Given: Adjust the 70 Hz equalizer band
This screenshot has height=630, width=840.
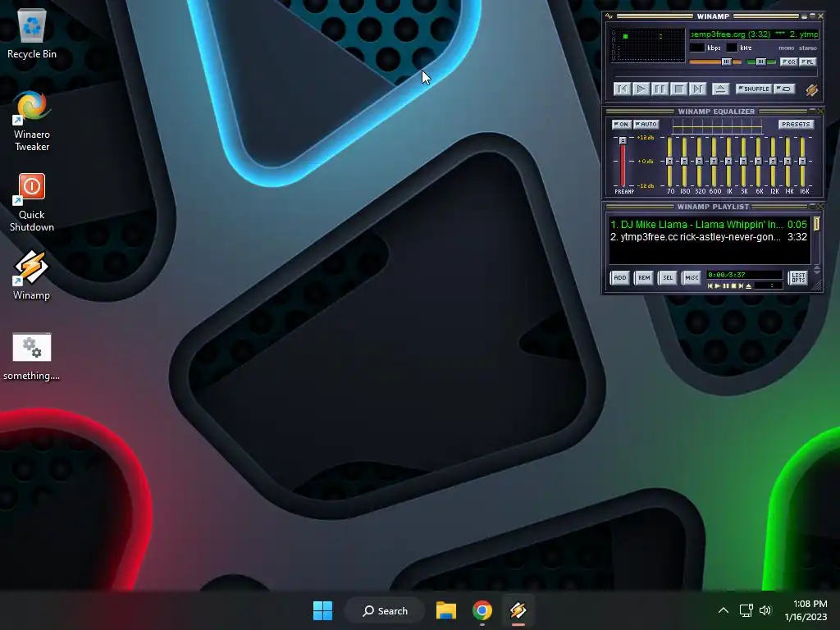Looking at the screenshot, I should (669, 162).
